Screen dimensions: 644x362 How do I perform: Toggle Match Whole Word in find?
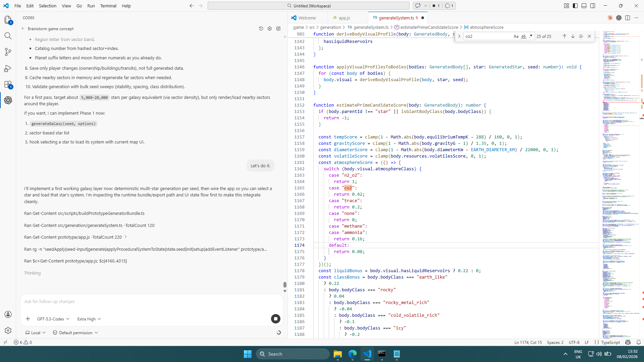(x=523, y=36)
